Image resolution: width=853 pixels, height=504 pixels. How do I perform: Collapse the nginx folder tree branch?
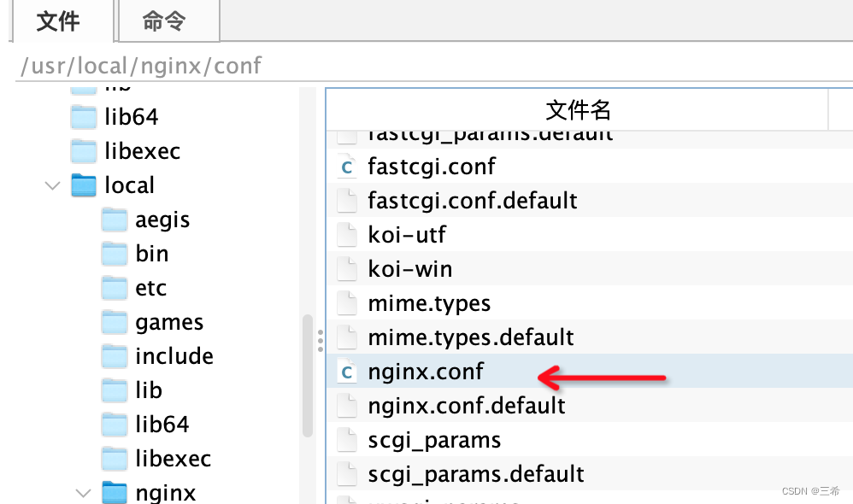coord(82,493)
